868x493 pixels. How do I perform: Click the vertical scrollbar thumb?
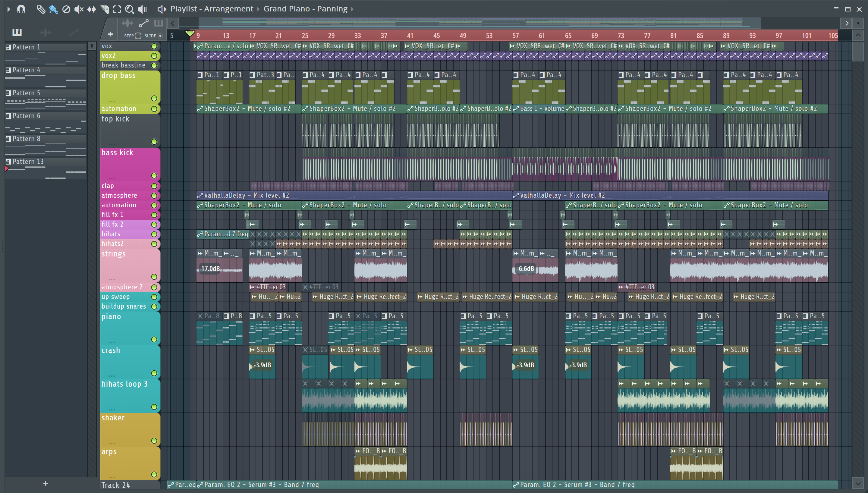pyautogui.click(x=858, y=52)
